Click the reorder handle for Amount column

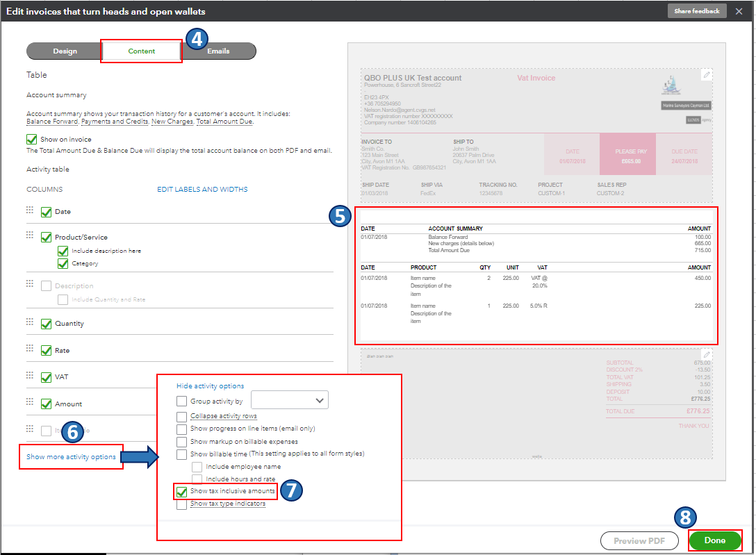coord(30,402)
